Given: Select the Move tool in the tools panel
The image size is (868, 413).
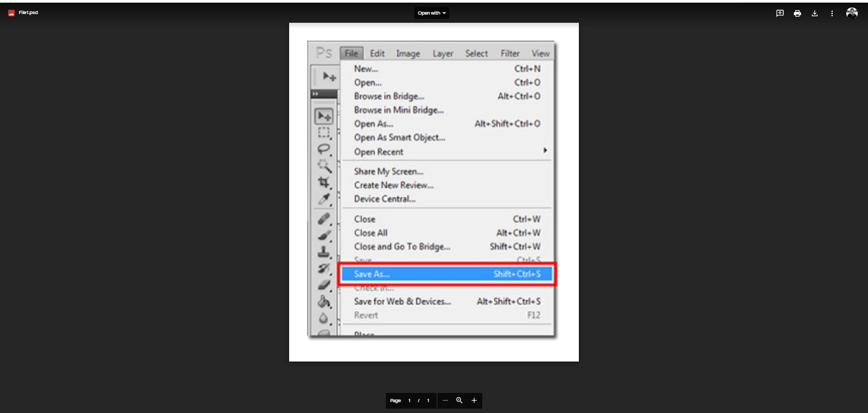Looking at the screenshot, I should pyautogui.click(x=324, y=116).
